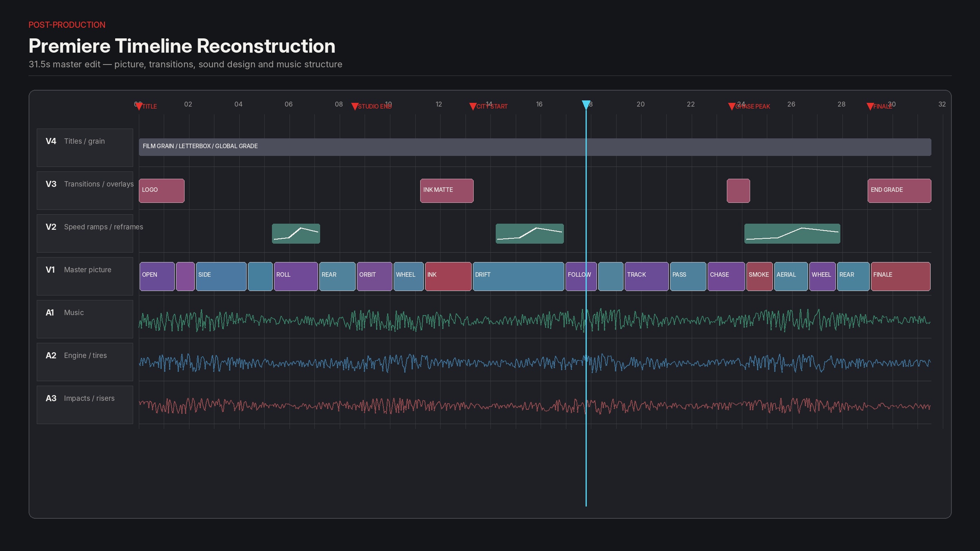980x551 pixels.
Task: Click the WHEEL clip right after ORBIT
Action: [x=409, y=276]
